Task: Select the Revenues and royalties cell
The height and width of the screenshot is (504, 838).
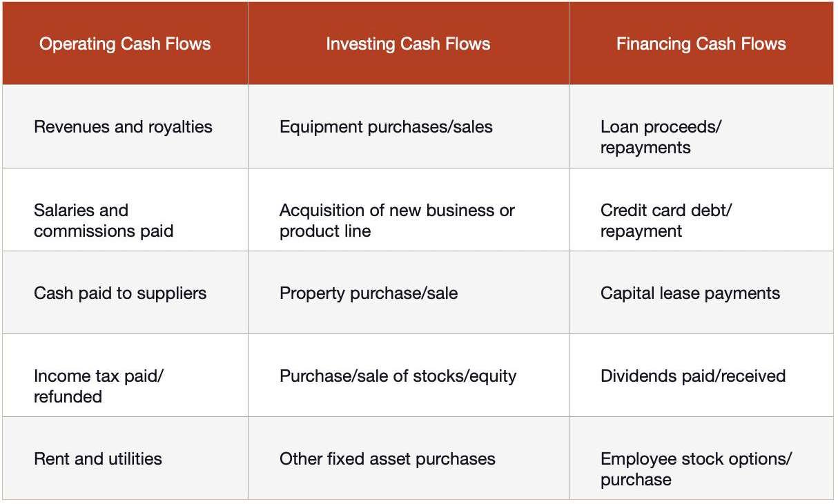Action: pyautogui.click(x=123, y=127)
